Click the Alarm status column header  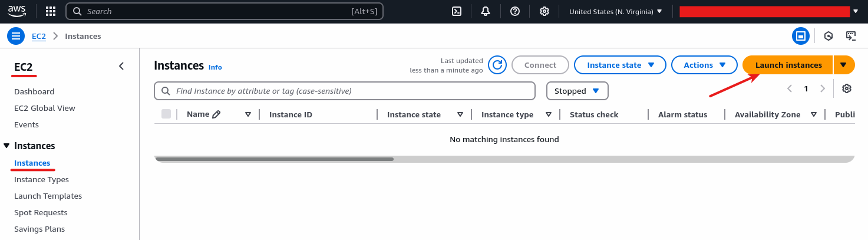[682, 114]
